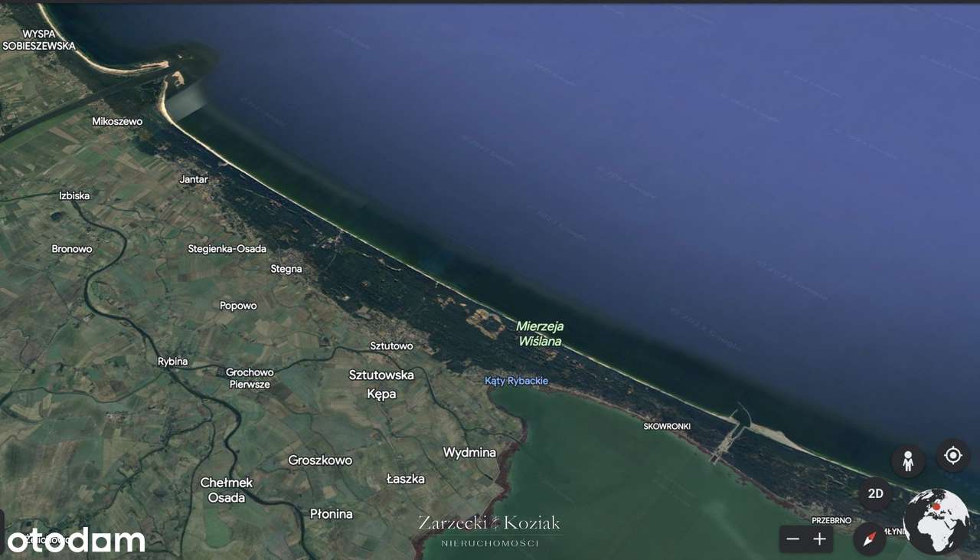This screenshot has width=980, height=560.
Task: Click the Popowo label
Action: pyautogui.click(x=238, y=306)
